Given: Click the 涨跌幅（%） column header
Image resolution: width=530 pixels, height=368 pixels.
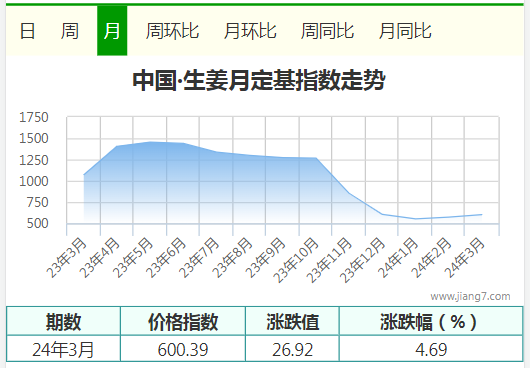Looking at the screenshot, I should (431, 321).
